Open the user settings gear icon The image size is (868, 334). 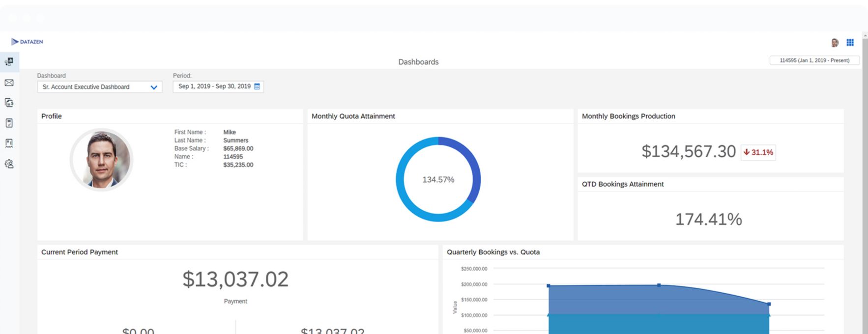coord(9,164)
